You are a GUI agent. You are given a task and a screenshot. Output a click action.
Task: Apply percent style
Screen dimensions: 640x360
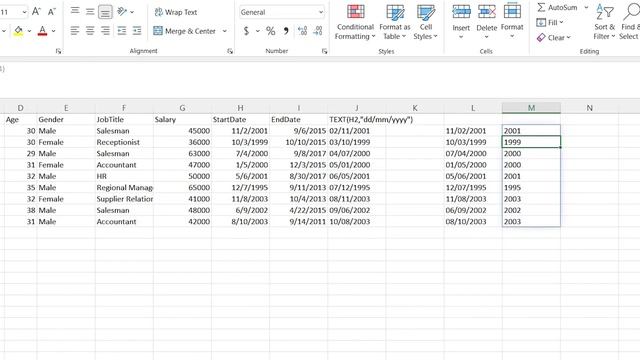tap(271, 31)
